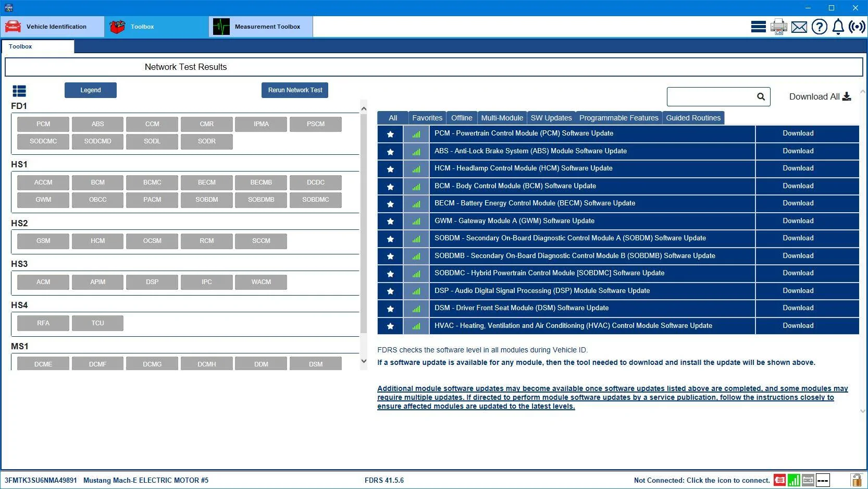868x489 pixels.
Task: Click the dashed battery status icon
Action: 823,480
